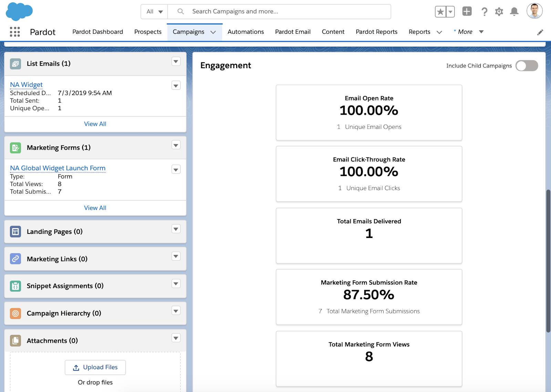Image resolution: width=551 pixels, height=392 pixels.
Task: Open the Attachments (0) heading link
Action: tap(52, 341)
